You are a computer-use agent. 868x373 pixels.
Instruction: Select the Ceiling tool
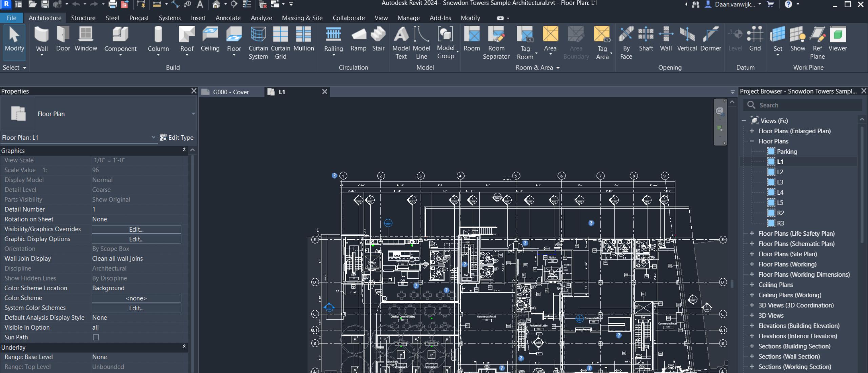point(210,39)
